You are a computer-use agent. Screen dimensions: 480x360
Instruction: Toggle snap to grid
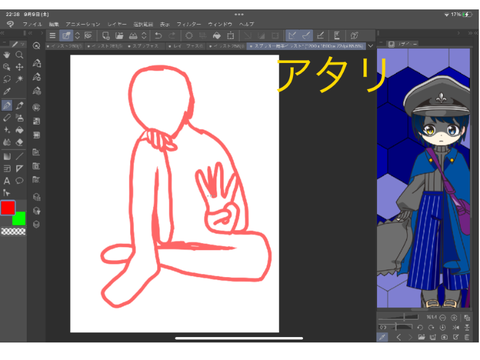pos(320,35)
